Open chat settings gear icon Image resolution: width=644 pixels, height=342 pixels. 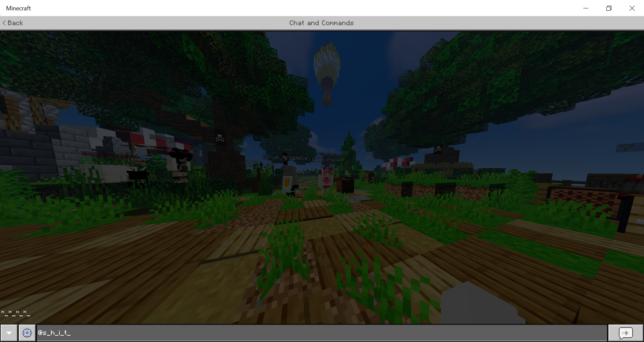27,333
